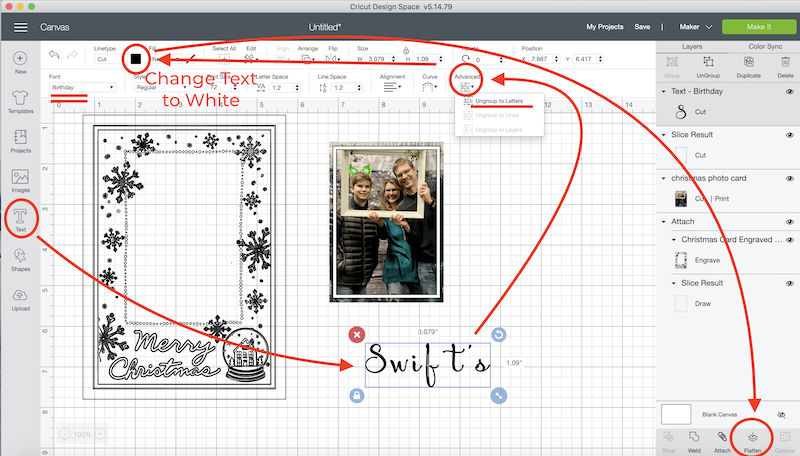Hide the Slice Result Draw layer
Screen dimensions: 800x456
click(789, 283)
